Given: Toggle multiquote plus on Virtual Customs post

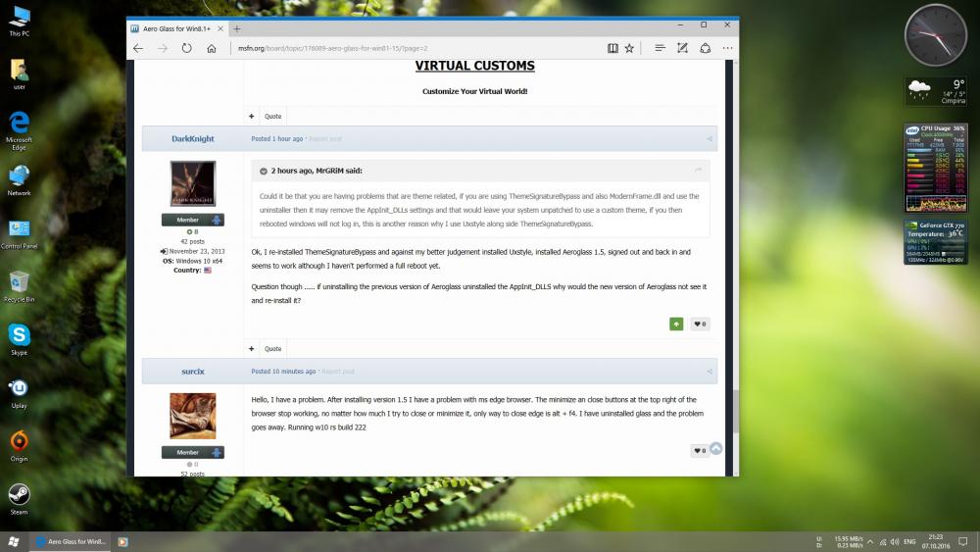Looking at the screenshot, I should (252, 116).
